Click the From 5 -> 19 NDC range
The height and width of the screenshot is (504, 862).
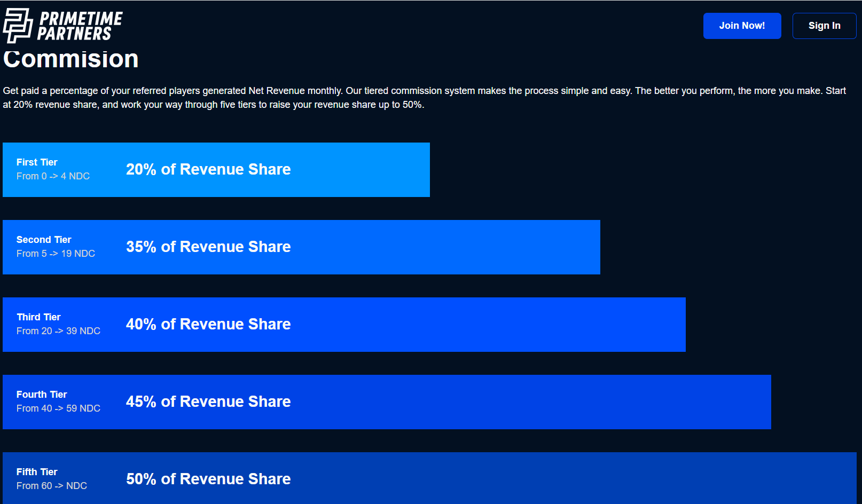[x=56, y=254]
